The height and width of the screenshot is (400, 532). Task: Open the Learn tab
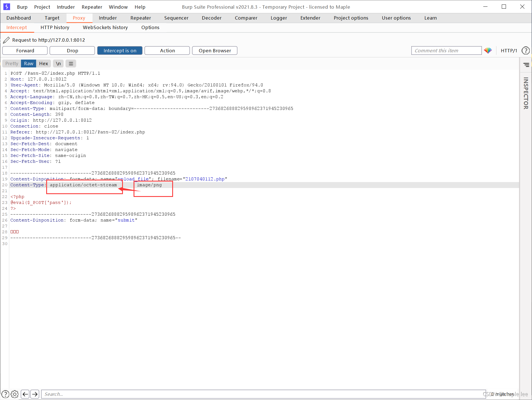(430, 18)
